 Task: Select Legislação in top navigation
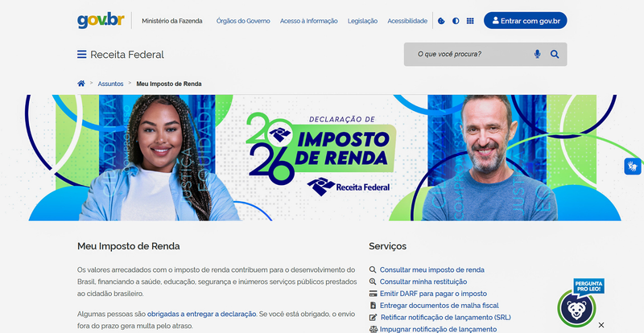[363, 21]
